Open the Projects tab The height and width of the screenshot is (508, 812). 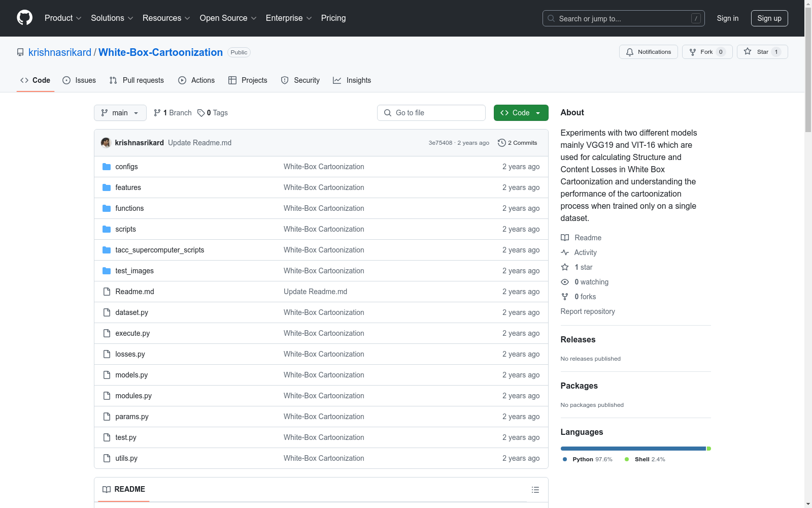[248, 80]
